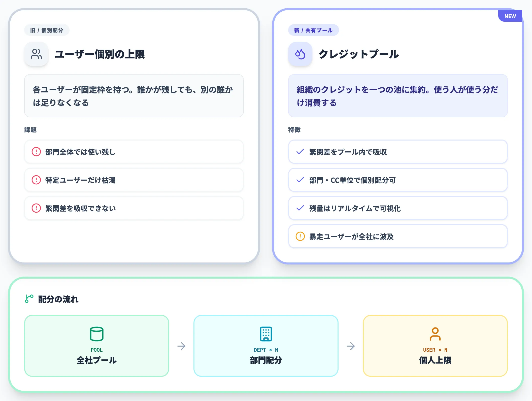
Task: Click the water drop icon beside クレジットプール
Action: [300, 54]
